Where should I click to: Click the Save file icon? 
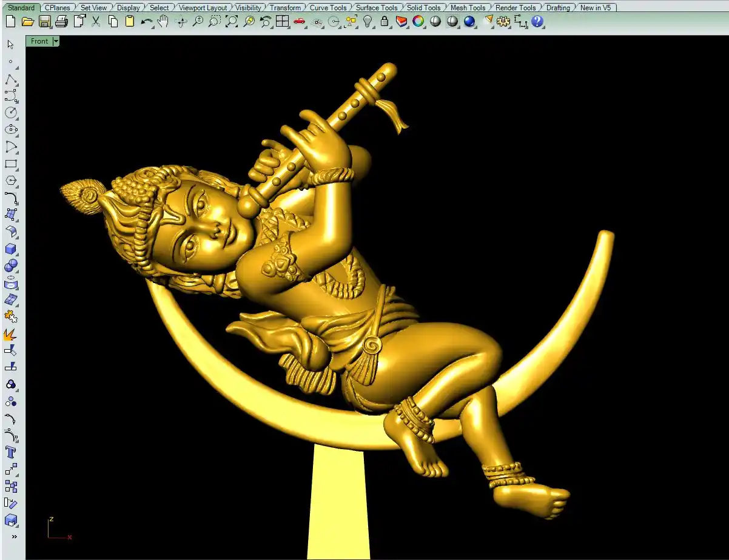coord(44,22)
